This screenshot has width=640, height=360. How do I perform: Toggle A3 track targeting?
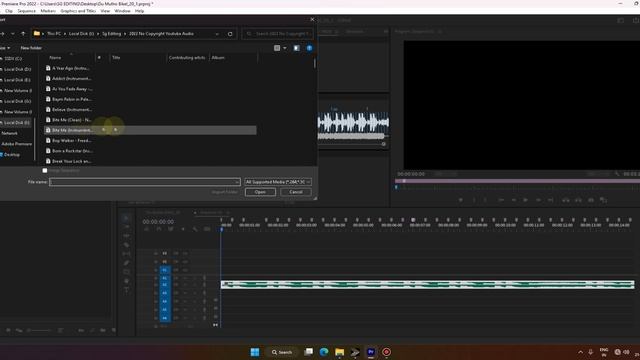click(165, 293)
